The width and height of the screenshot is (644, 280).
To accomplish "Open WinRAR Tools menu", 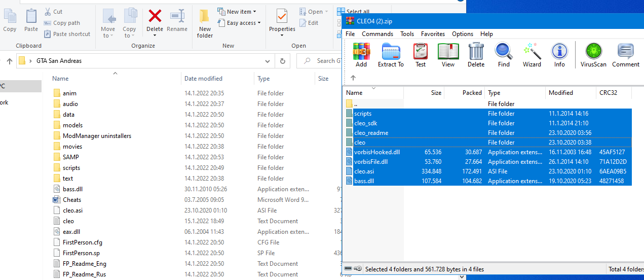I will (x=407, y=34).
